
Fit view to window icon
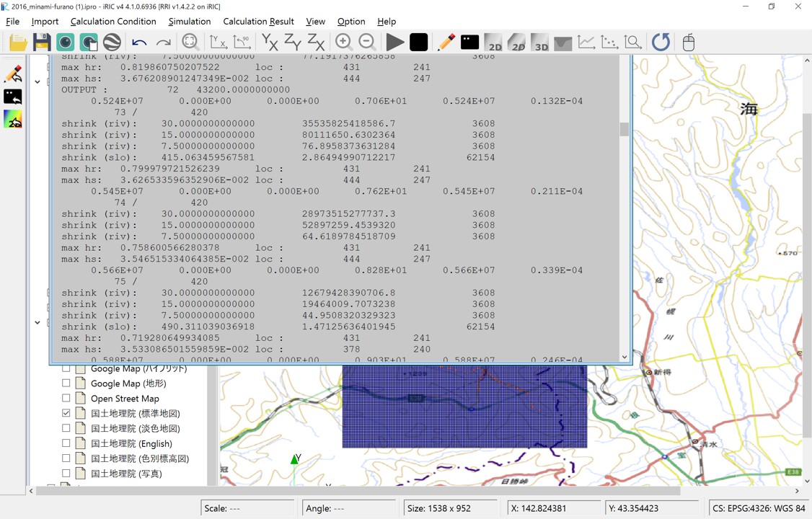[190, 42]
